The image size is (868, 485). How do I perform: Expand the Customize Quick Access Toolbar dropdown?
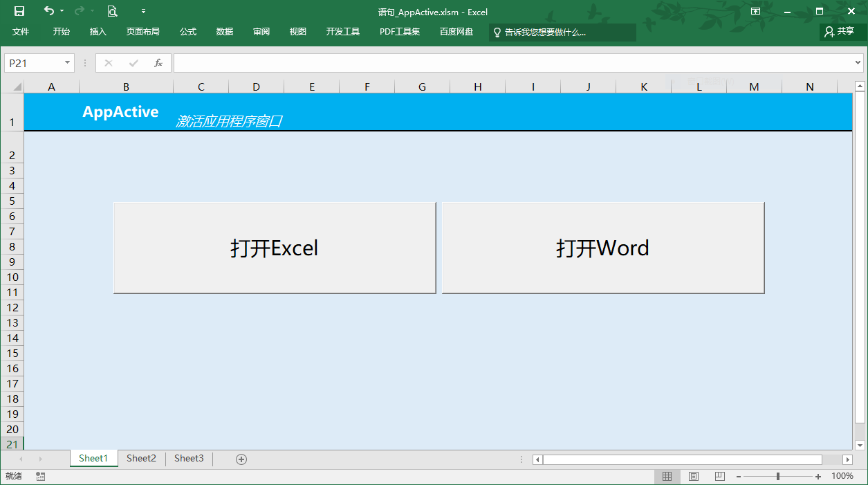tap(143, 11)
